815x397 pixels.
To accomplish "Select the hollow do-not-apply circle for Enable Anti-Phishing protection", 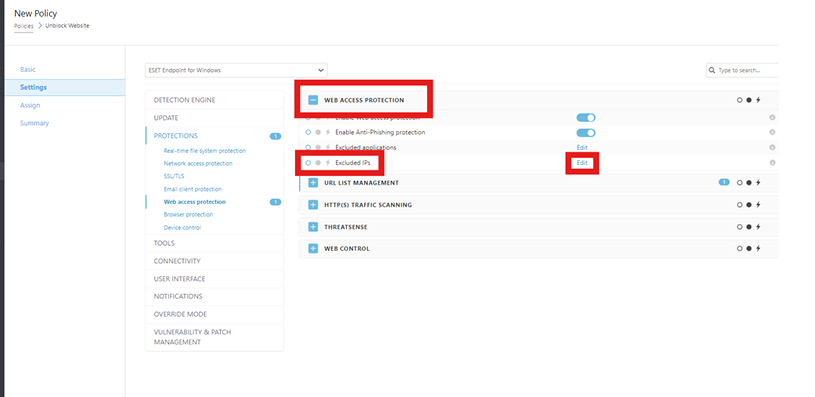I will [308, 133].
